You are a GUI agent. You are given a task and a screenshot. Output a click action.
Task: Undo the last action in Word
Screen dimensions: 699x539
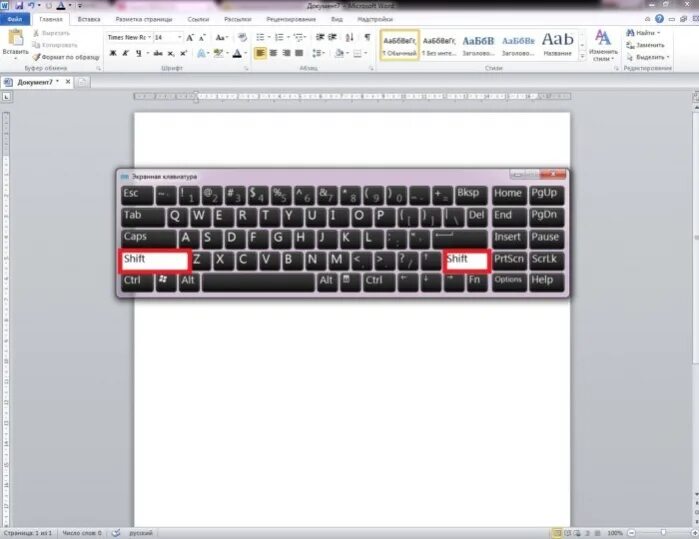click(32, 6)
